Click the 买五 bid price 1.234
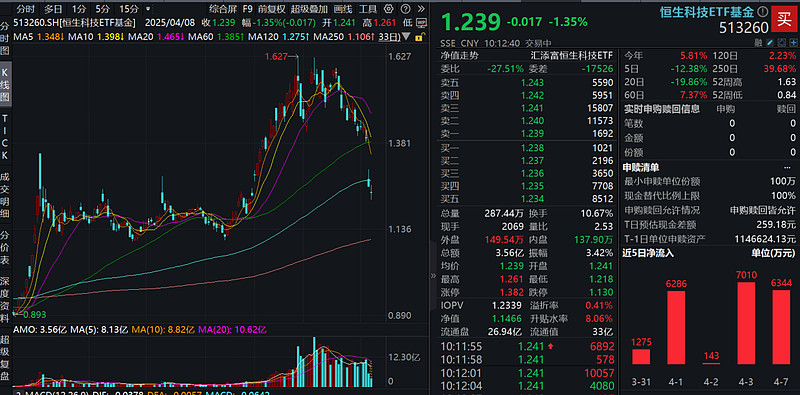Viewport: 800px width, 395px height. point(532,199)
